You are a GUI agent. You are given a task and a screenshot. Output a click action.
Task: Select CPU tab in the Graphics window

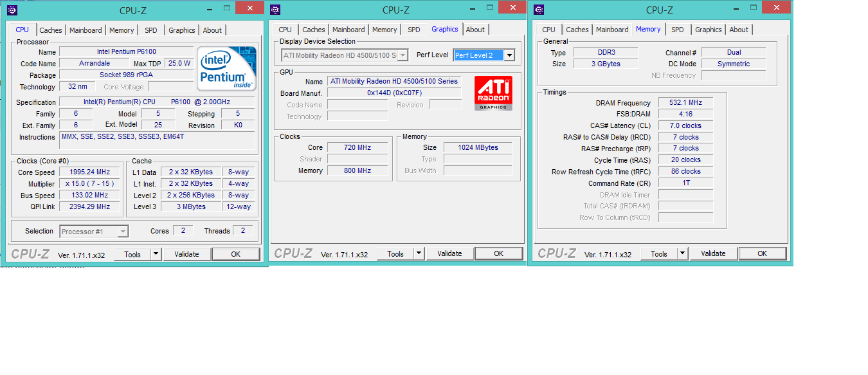(x=285, y=30)
